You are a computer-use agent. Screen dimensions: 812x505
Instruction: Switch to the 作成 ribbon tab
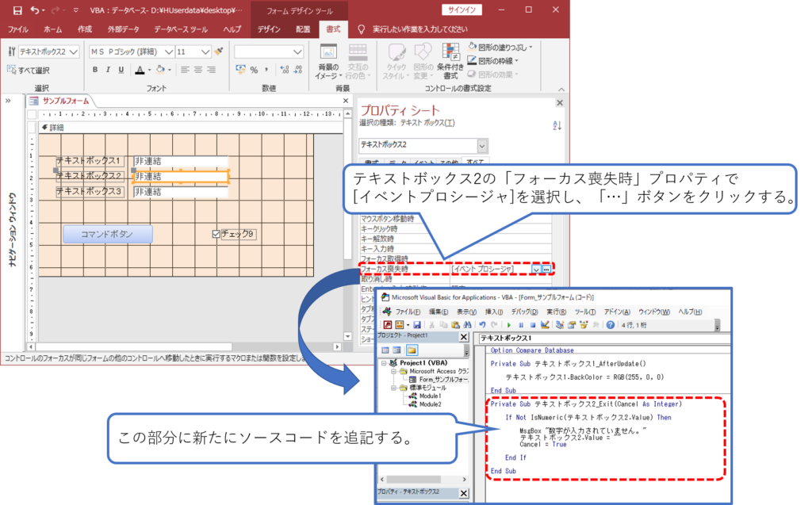pos(84,29)
